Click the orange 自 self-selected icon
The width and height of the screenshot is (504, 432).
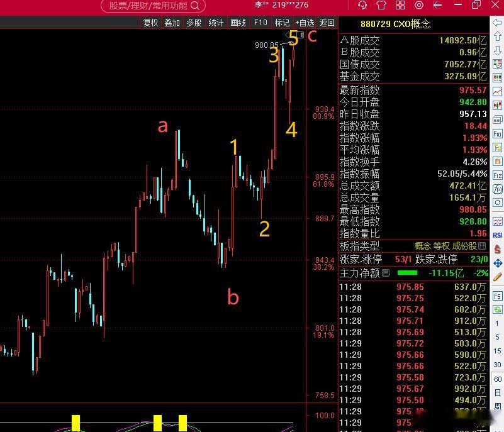[x=497, y=161]
